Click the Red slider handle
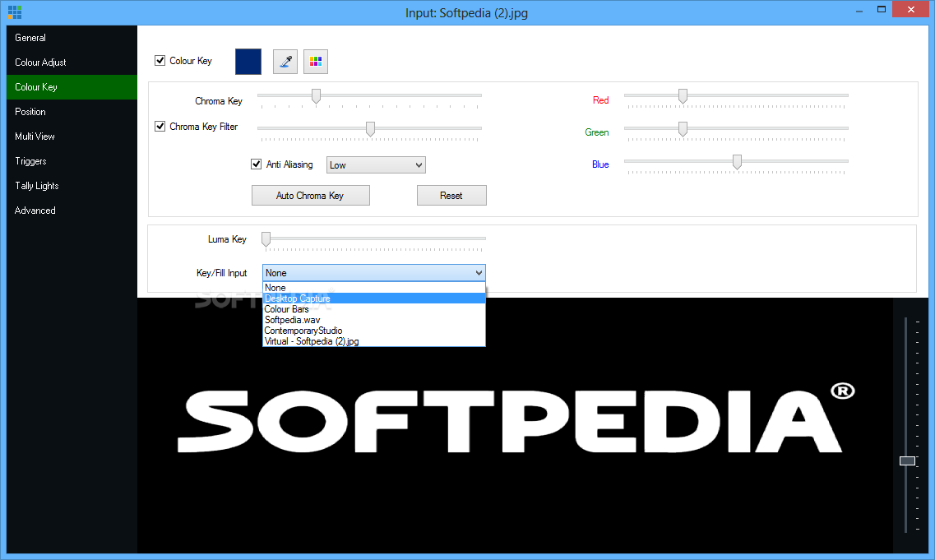 point(683,96)
